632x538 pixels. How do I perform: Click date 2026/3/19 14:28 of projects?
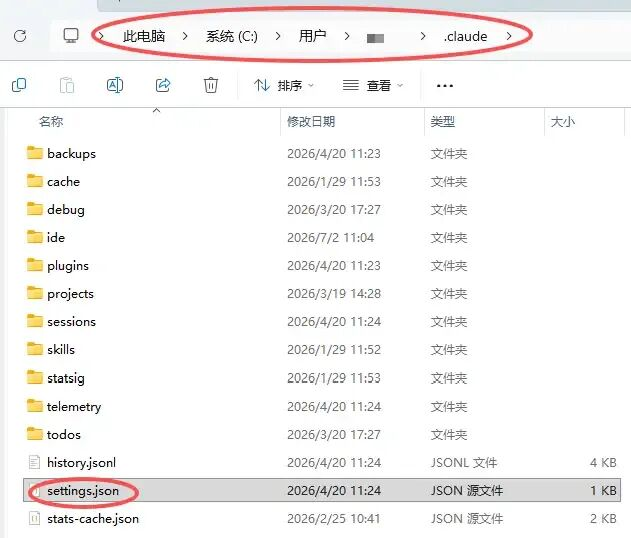coord(334,294)
